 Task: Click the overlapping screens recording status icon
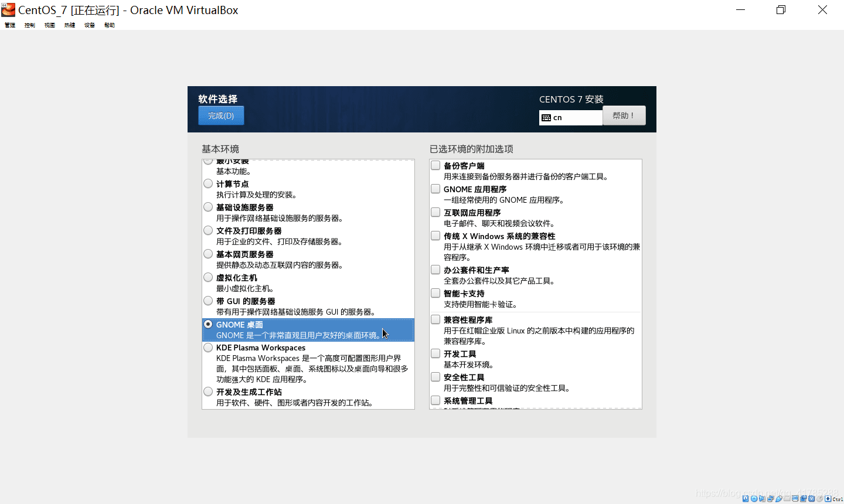804,499
